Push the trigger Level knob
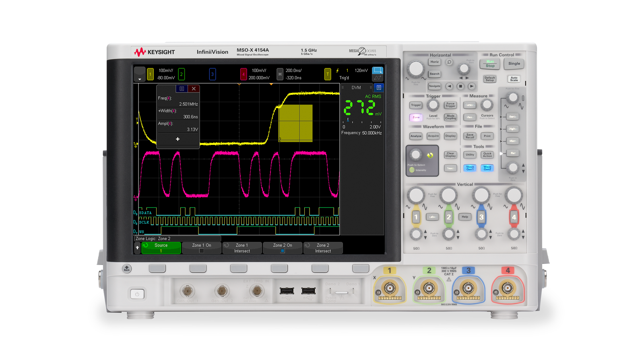This screenshot has height=362, width=644. tap(433, 105)
